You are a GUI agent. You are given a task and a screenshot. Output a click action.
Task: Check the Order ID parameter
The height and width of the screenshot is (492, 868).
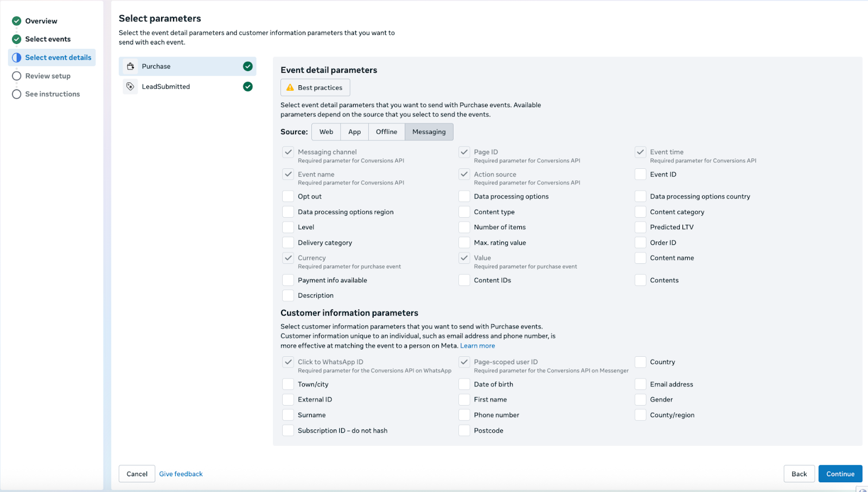coord(641,243)
